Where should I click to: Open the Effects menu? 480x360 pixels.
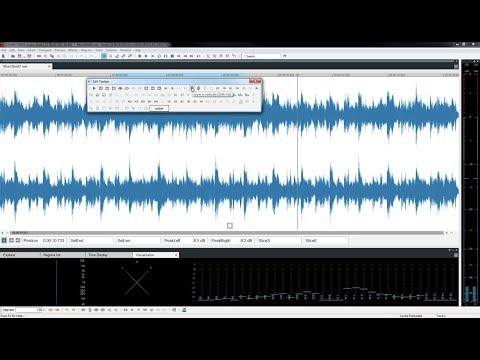73,50
